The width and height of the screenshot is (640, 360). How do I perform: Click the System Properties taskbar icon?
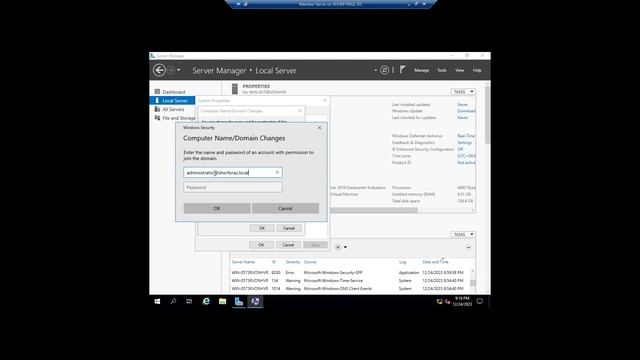pos(255,302)
